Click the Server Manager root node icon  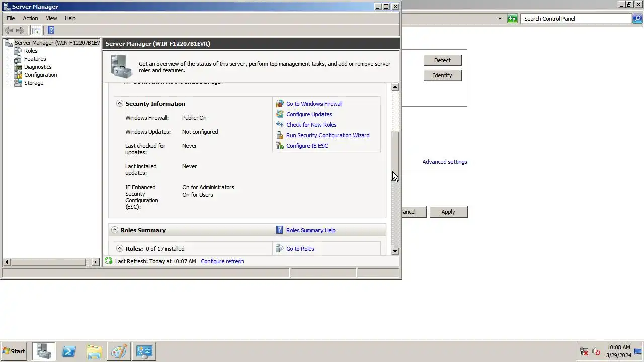click(9, 43)
